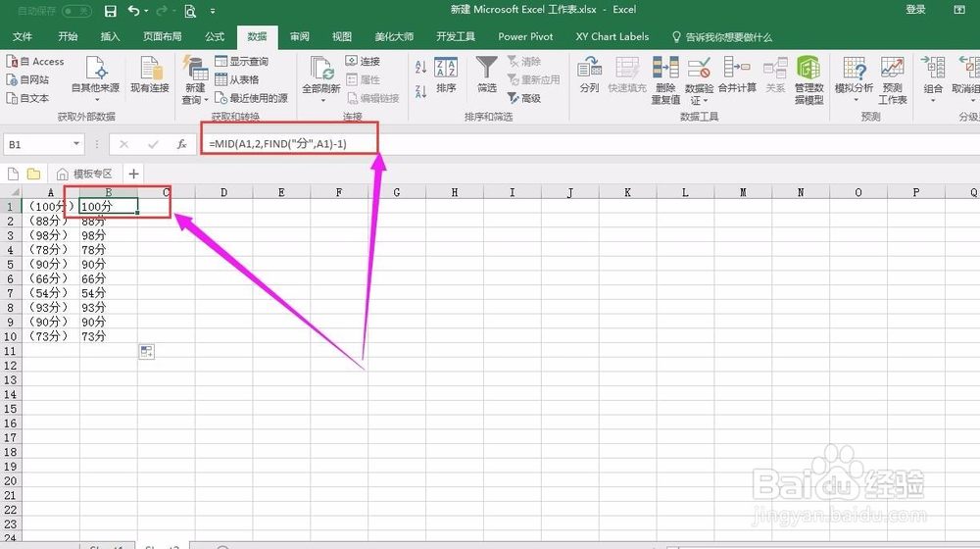
Task: Select cell B5 containing 90分
Action: [x=109, y=264]
